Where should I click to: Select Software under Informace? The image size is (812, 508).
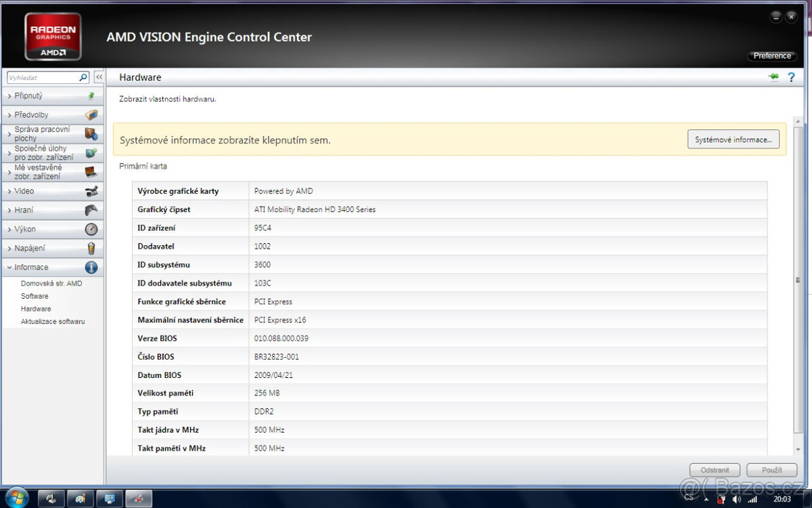pos(35,296)
